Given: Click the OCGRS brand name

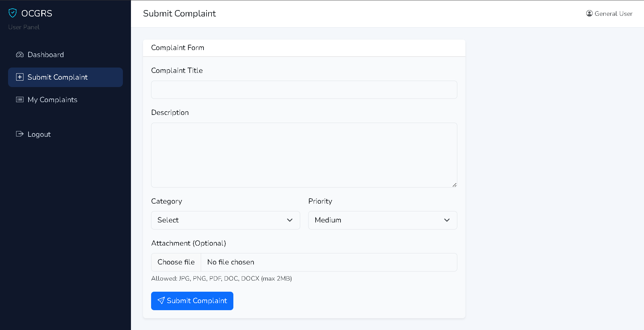Looking at the screenshot, I should [37, 13].
